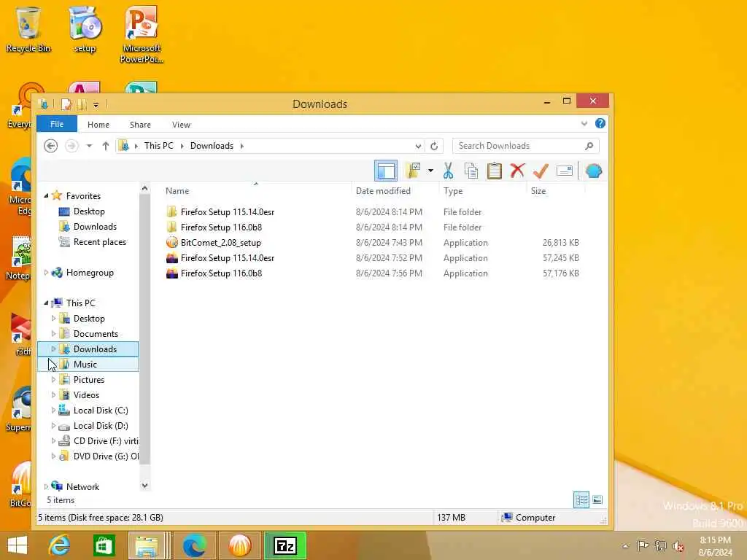The image size is (747, 560).
Task: Expand the Homegroup node
Action: coord(46,273)
